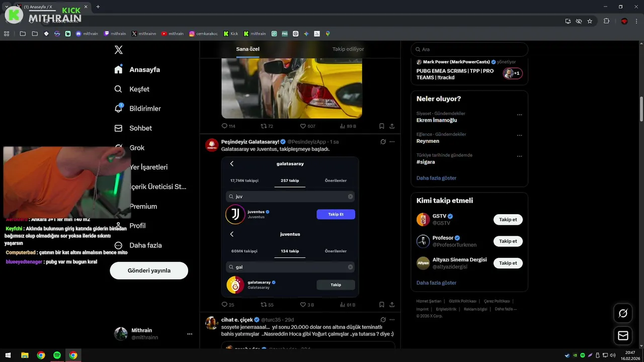The image size is (644, 362).
Task: View analytics of taxi post (89 B)
Action: pos(348,126)
